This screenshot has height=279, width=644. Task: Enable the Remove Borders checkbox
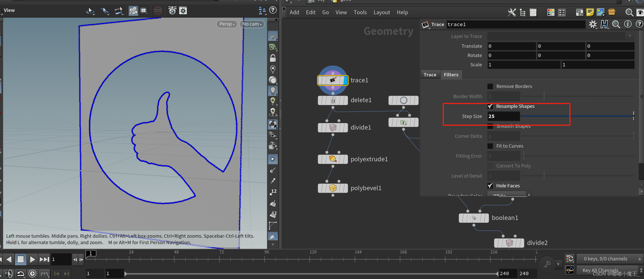coord(490,86)
